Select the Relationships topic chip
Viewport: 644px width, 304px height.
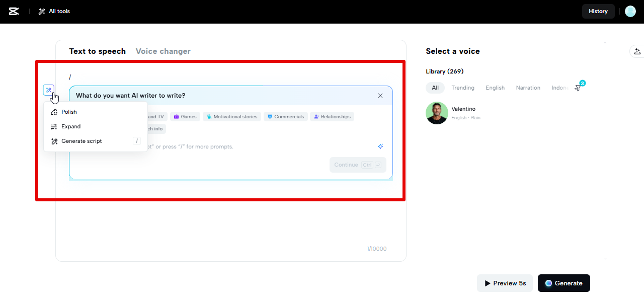(332, 116)
